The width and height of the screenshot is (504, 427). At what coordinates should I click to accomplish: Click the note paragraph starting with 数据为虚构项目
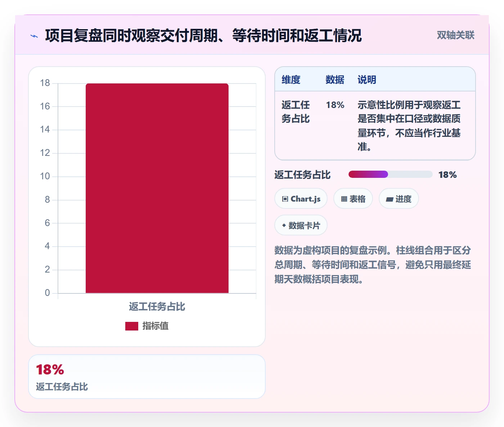tap(373, 265)
